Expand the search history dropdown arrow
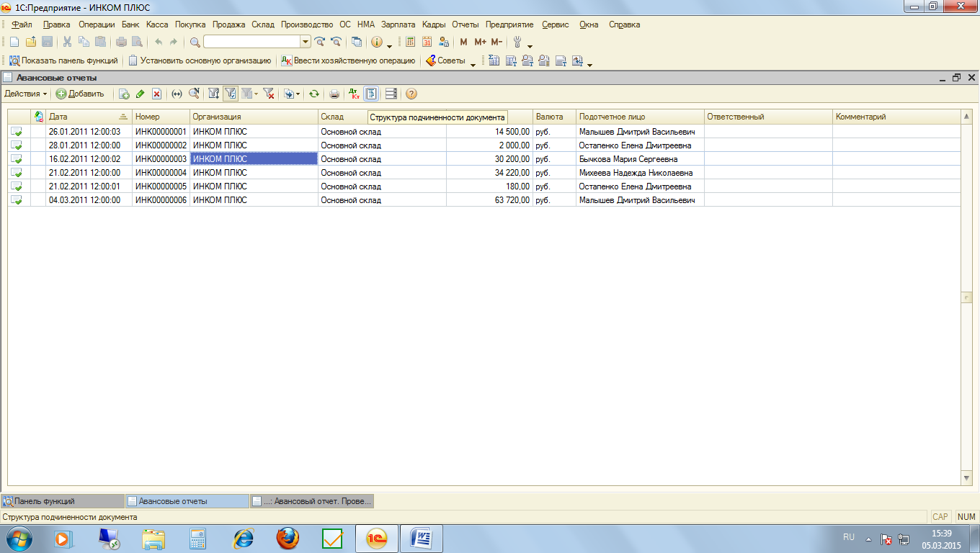980x553 pixels. [x=306, y=42]
